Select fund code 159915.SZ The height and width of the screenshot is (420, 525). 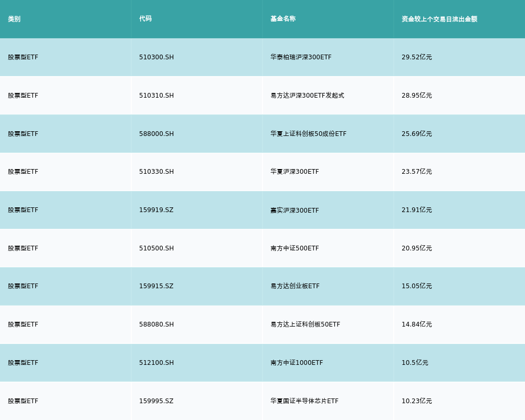pos(156,286)
